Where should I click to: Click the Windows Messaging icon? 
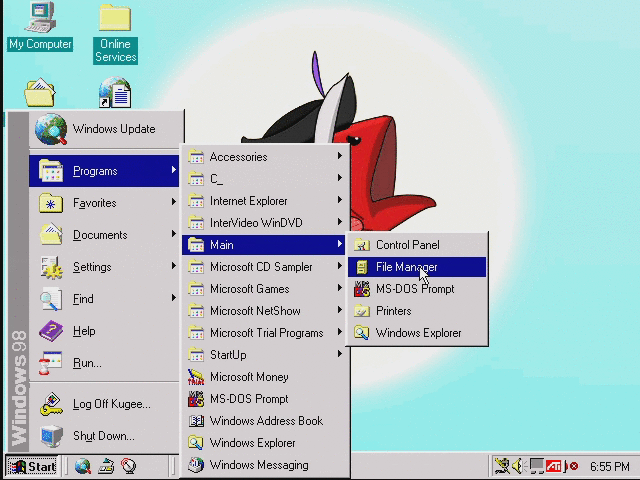coord(196,465)
